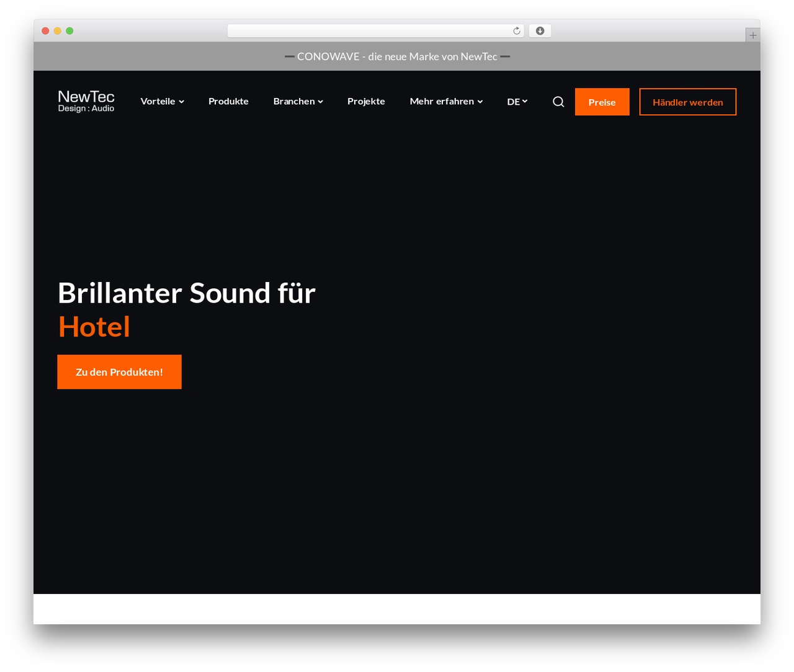Maximize the window with green button
The height and width of the screenshot is (672, 794).
(69, 31)
